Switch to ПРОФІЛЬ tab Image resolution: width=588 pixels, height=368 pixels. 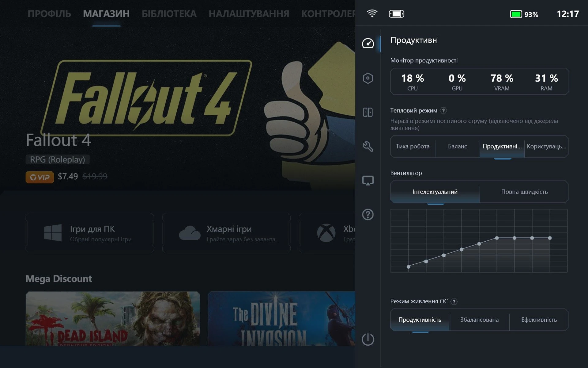click(49, 14)
